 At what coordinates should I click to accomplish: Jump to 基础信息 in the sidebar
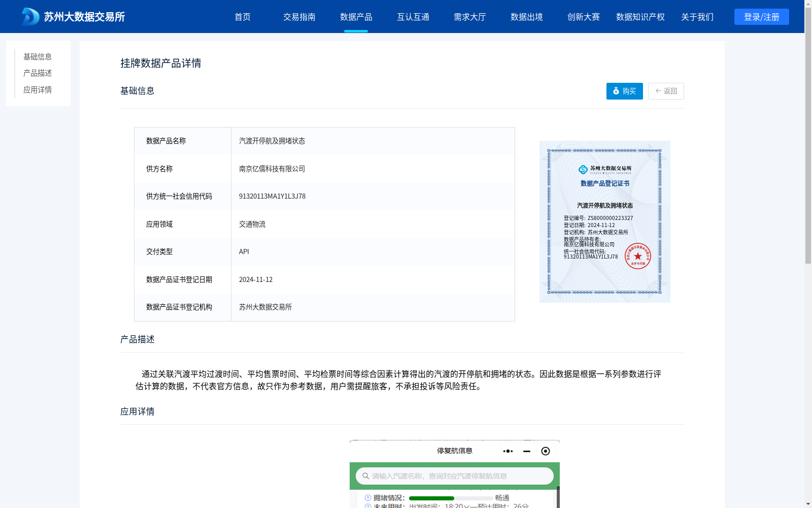[38, 56]
